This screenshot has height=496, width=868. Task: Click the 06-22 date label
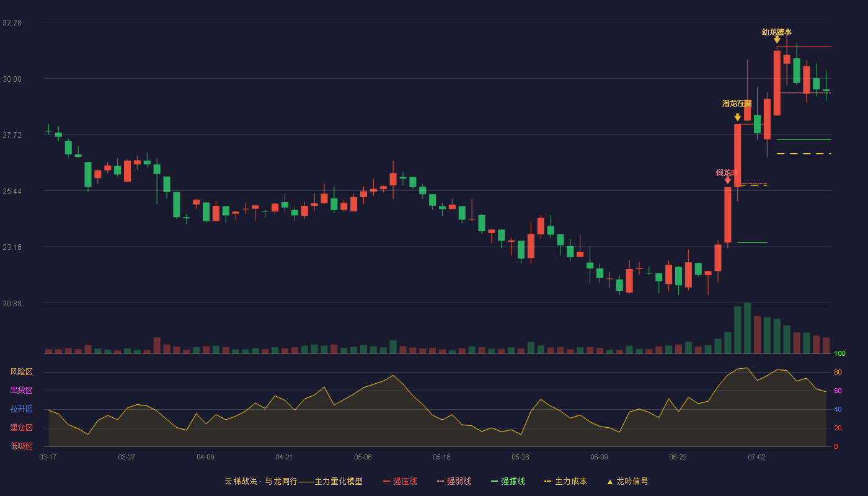[678, 457]
